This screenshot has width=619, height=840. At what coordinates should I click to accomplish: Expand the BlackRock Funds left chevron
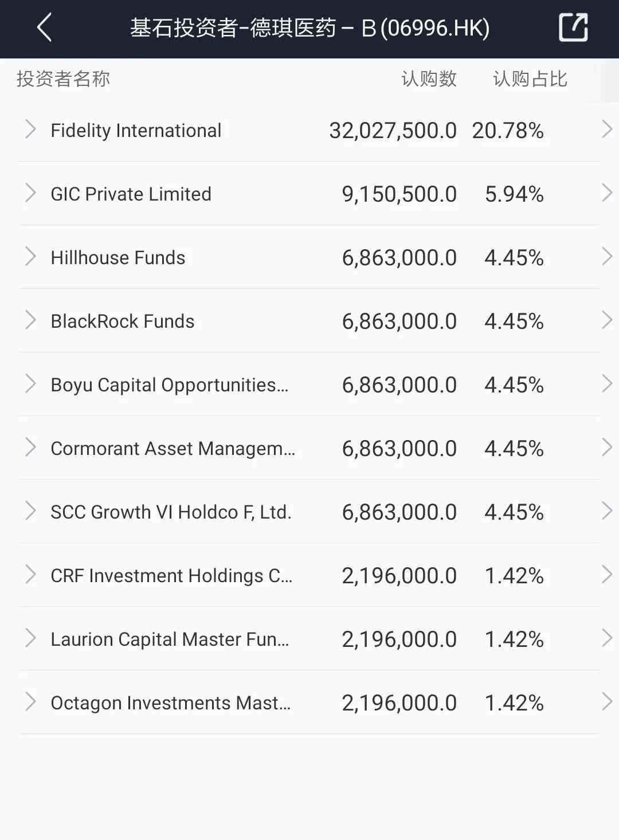click(x=30, y=321)
